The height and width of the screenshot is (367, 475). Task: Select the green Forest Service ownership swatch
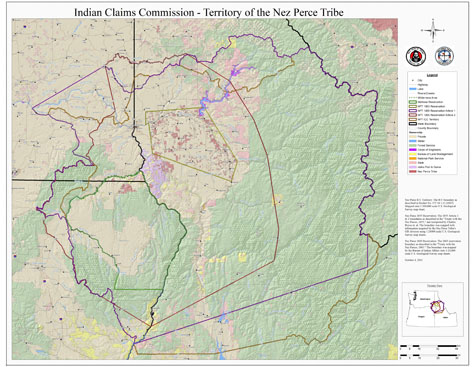(413, 145)
